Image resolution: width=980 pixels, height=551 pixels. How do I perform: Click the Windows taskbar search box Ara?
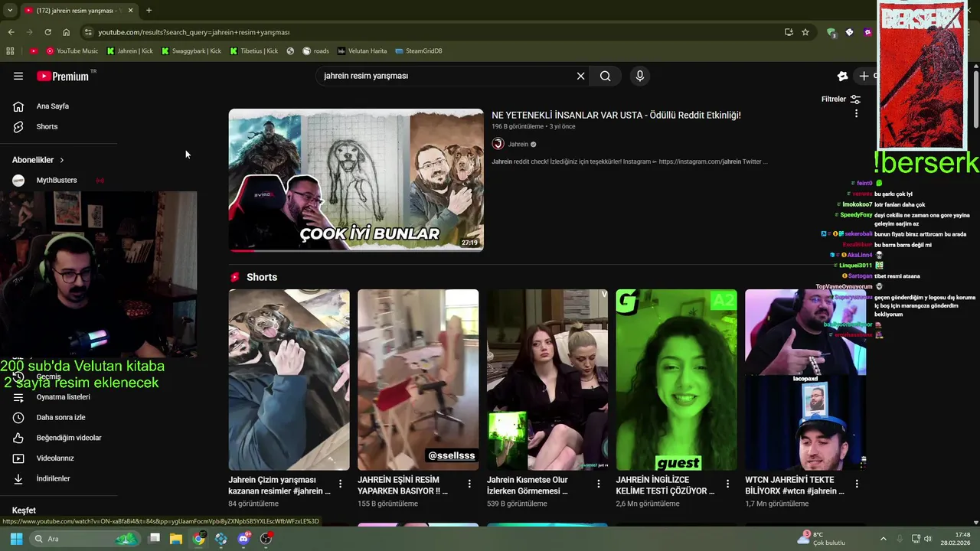84,539
